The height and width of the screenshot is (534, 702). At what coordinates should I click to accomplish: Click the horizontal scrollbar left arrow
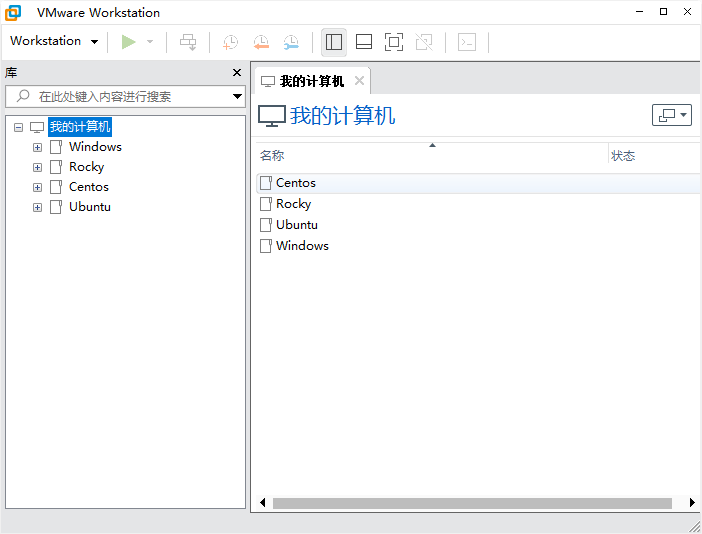click(262, 503)
